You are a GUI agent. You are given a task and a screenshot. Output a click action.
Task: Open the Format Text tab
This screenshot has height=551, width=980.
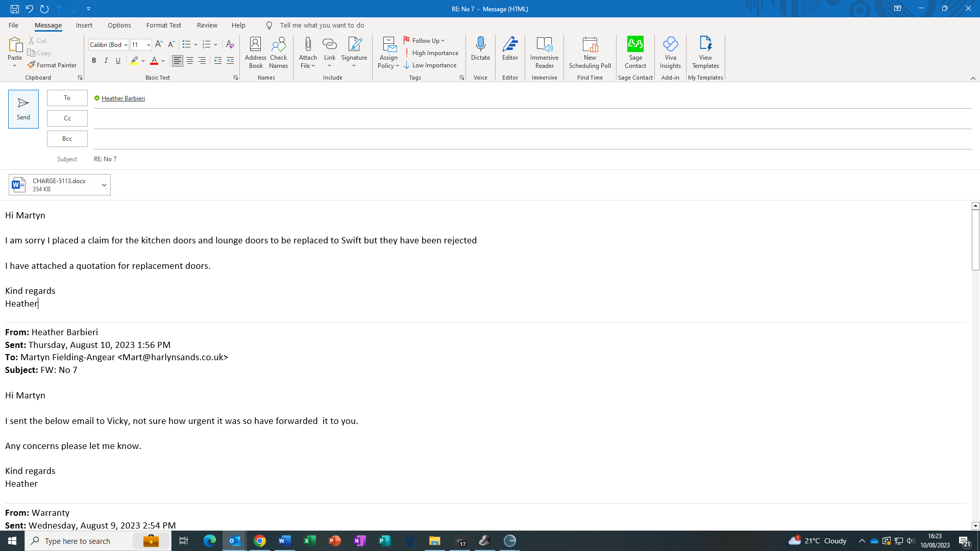pyautogui.click(x=163, y=25)
